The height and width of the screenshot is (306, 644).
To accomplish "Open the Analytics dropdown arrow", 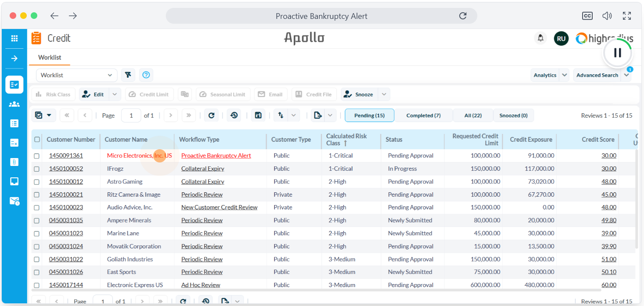I will (x=564, y=75).
